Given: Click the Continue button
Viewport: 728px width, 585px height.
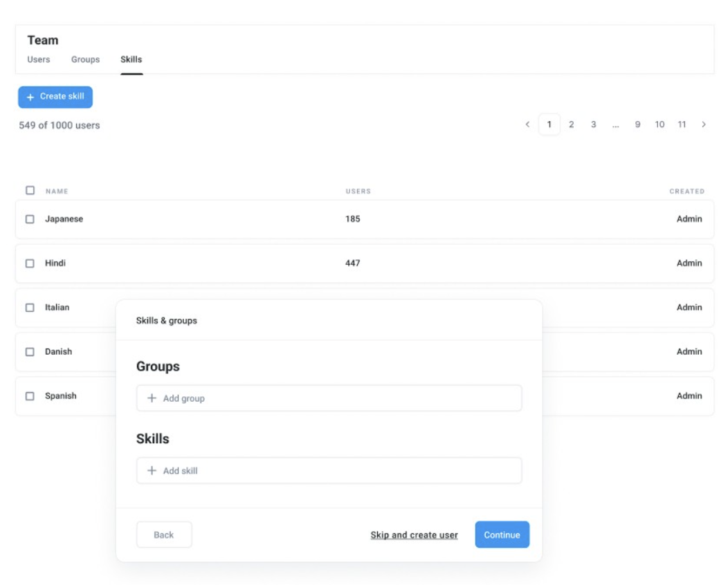Looking at the screenshot, I should click(x=502, y=534).
